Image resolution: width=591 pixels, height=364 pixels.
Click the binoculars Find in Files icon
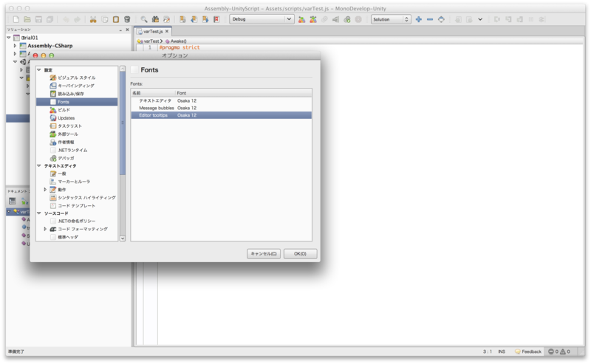[x=155, y=19]
